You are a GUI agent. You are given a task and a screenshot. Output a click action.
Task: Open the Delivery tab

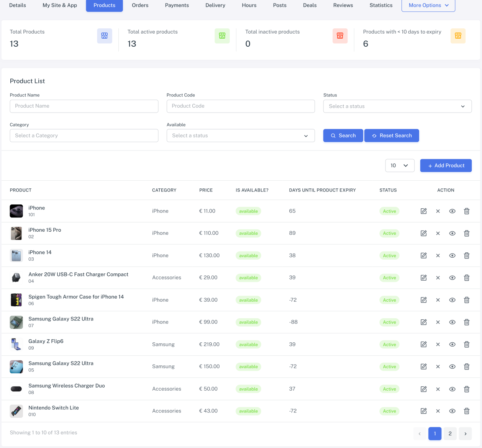(215, 5)
